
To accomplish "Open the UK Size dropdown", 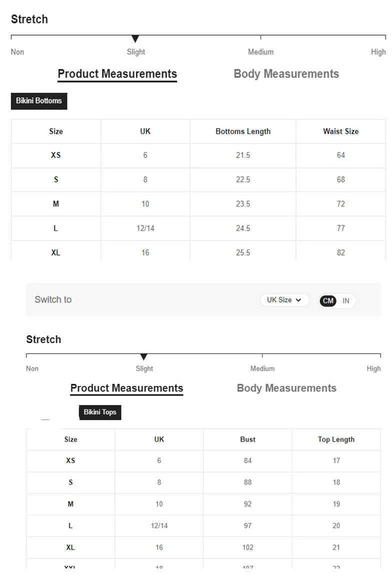I will click(284, 300).
